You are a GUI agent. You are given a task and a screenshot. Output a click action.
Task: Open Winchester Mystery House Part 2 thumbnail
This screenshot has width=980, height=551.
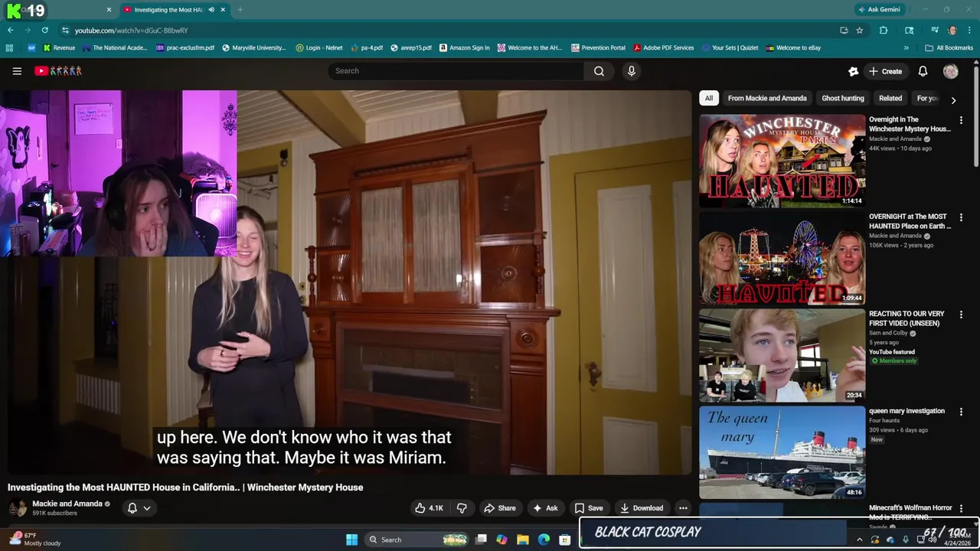click(782, 161)
